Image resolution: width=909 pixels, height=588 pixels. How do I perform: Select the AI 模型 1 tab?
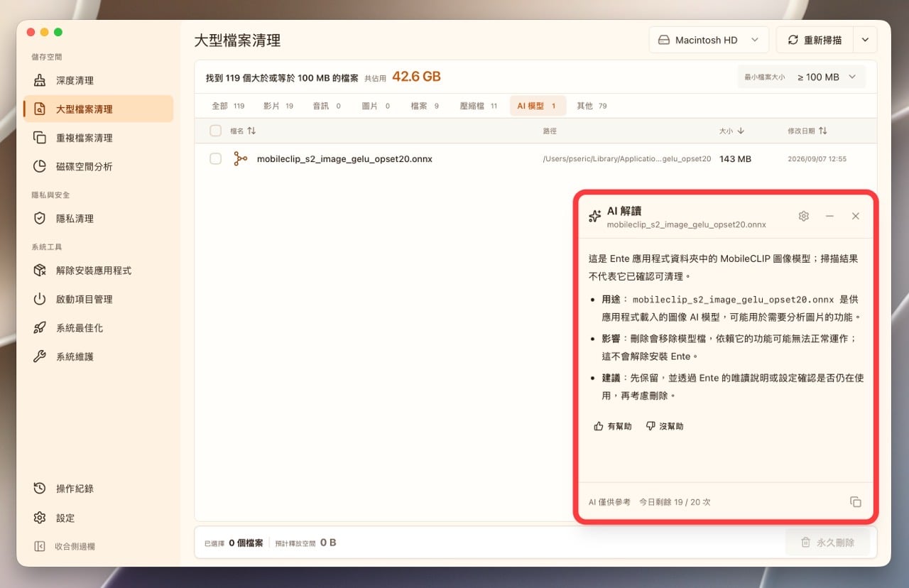tap(537, 106)
